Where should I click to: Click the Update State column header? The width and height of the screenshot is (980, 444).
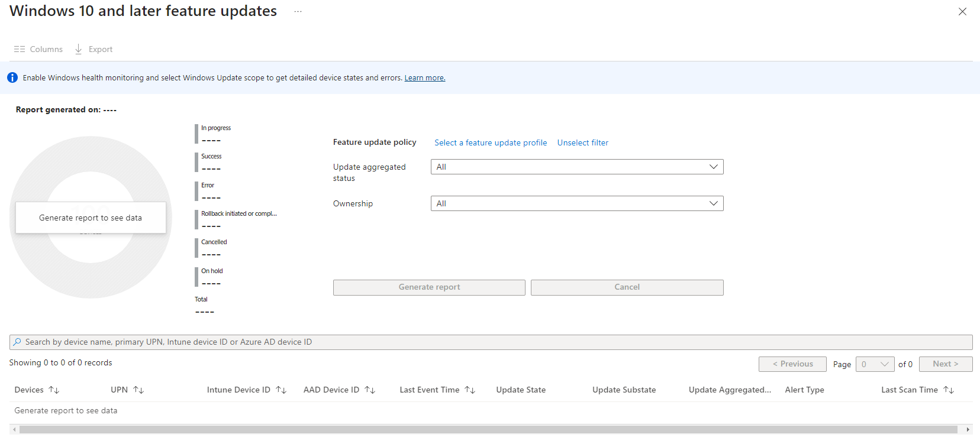[x=521, y=390]
